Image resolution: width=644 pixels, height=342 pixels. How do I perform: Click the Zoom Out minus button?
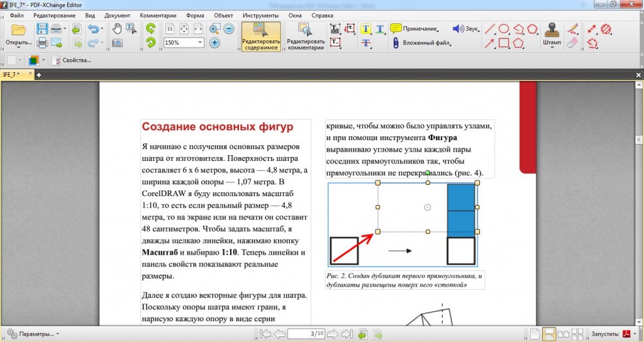coord(229,29)
